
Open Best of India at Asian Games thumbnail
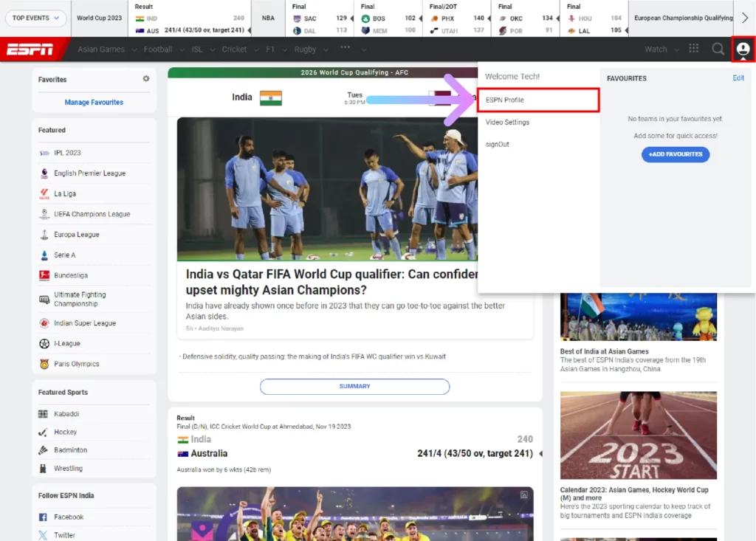639,317
